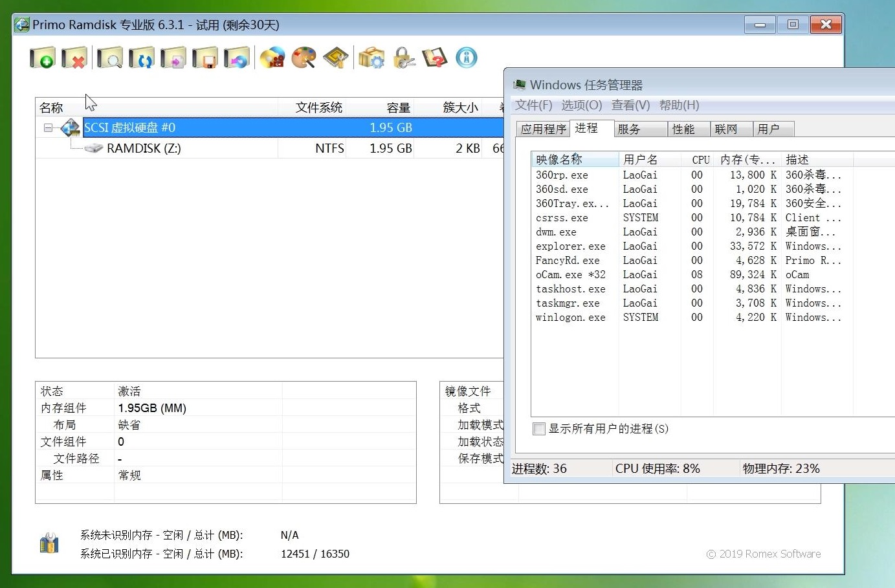
Task: Click the CPU 使用率: 8% status entry
Action: pyautogui.click(x=657, y=468)
